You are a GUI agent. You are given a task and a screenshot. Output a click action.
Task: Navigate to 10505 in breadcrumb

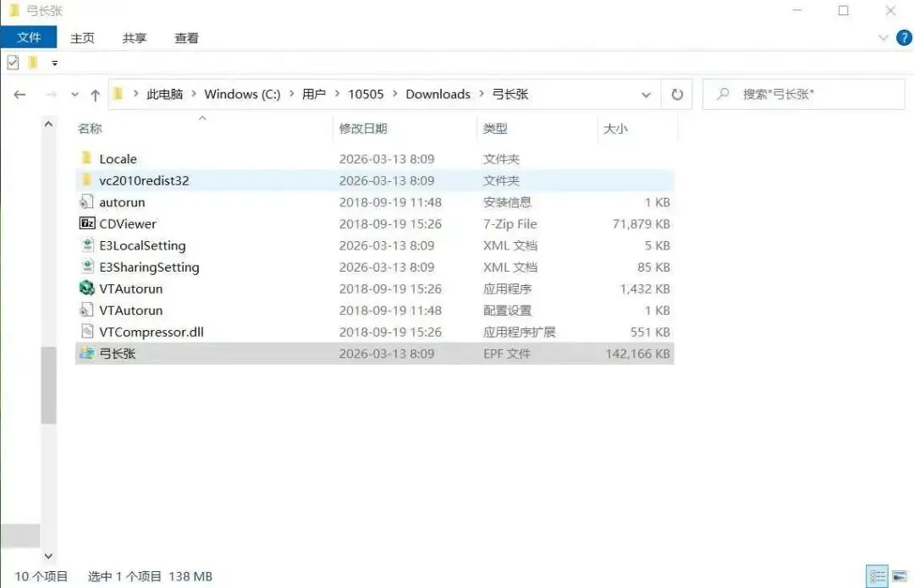pyautogui.click(x=366, y=94)
